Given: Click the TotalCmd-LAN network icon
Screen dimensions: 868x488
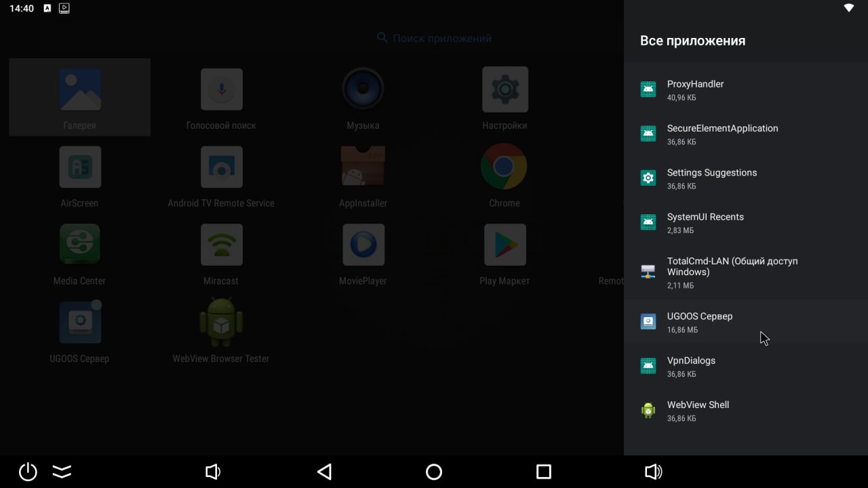Looking at the screenshot, I should click(648, 272).
